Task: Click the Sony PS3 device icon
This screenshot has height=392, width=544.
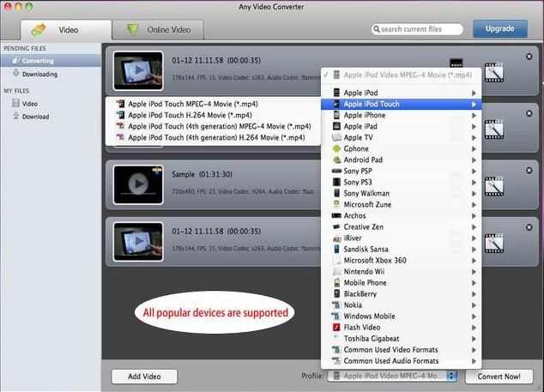Action: click(x=336, y=182)
